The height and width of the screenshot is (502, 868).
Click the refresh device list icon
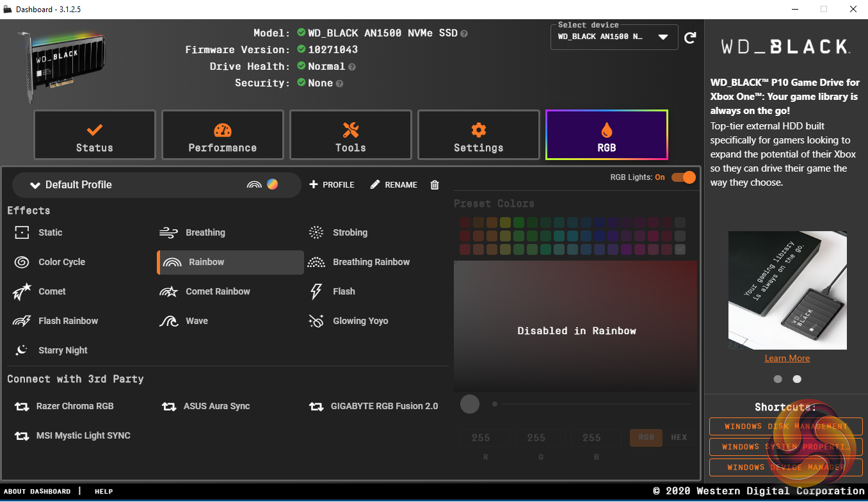pos(690,38)
